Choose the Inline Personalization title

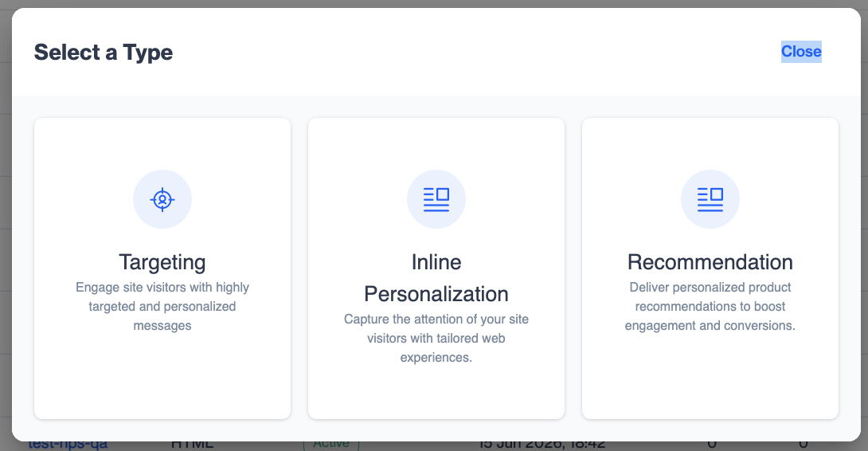point(436,278)
